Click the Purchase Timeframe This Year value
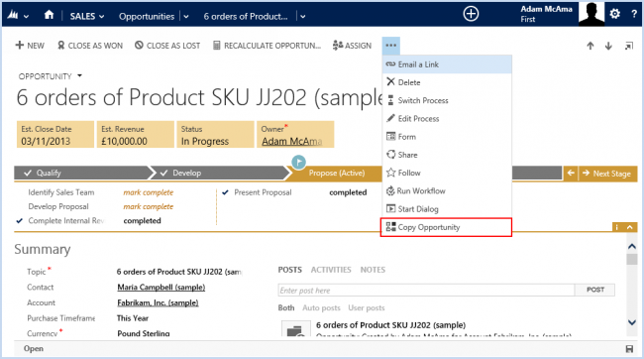 (x=133, y=318)
